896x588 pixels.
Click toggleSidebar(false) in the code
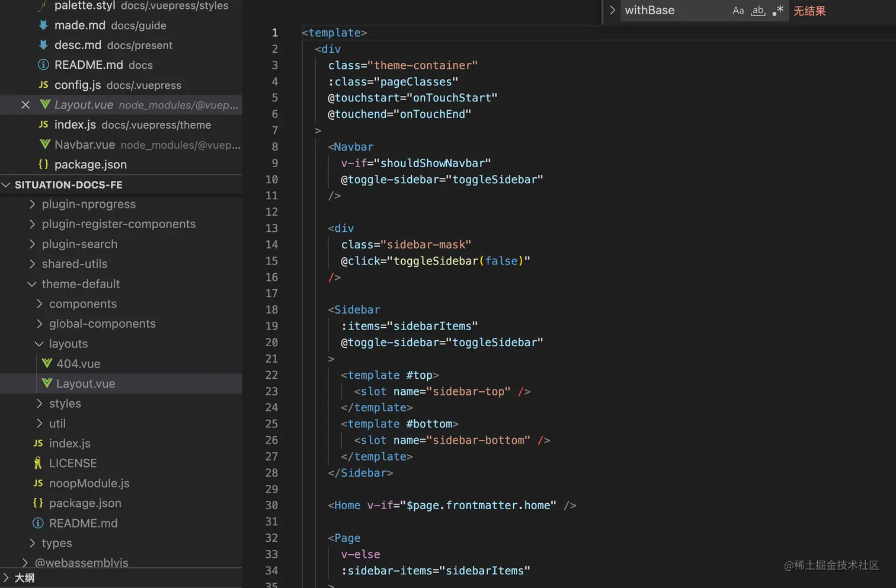(x=459, y=261)
